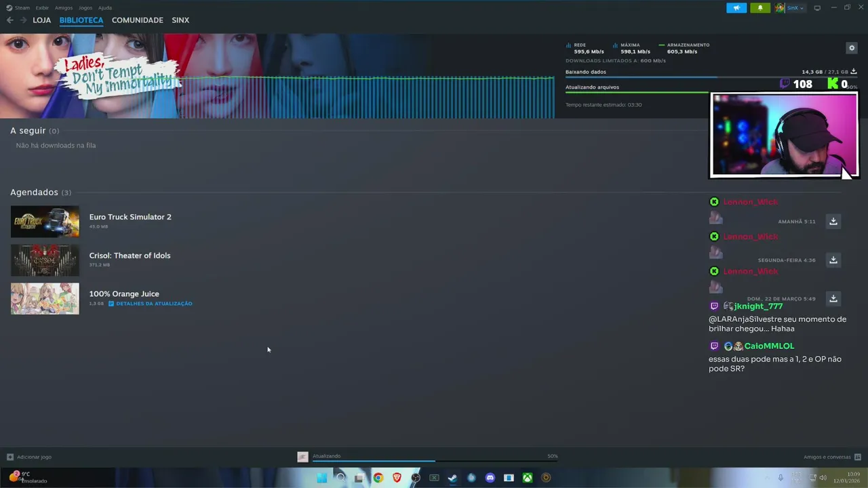Select the Euro Truck Simulator 2 title
Screen dimensions: 868x488
pos(130,217)
